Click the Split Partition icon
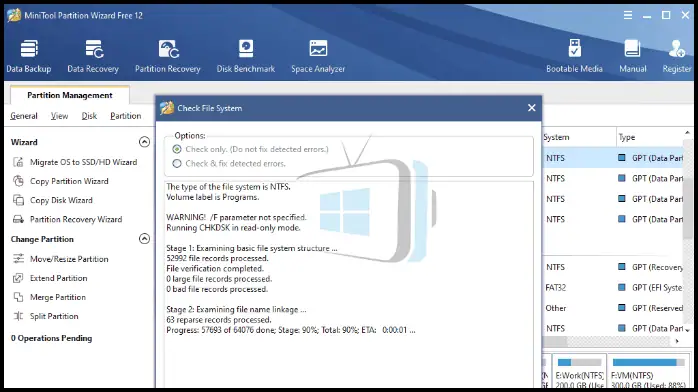698x392 pixels. coord(18,316)
